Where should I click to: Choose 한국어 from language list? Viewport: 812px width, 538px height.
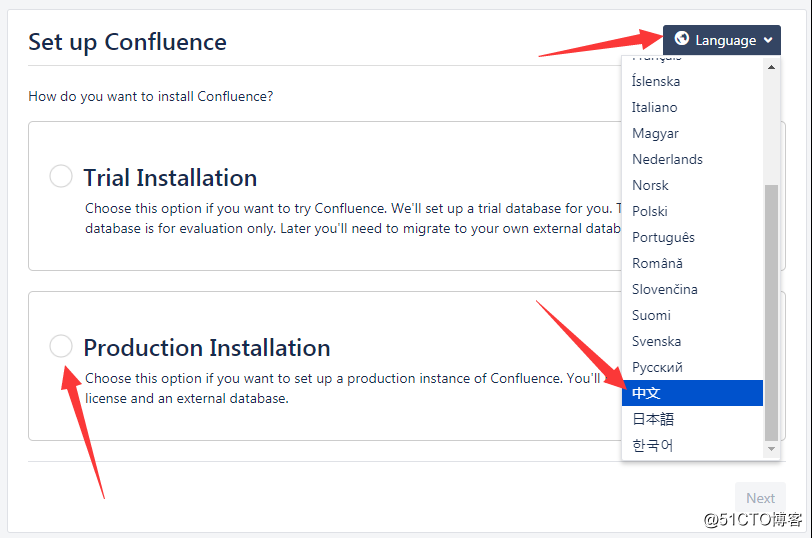click(692, 445)
